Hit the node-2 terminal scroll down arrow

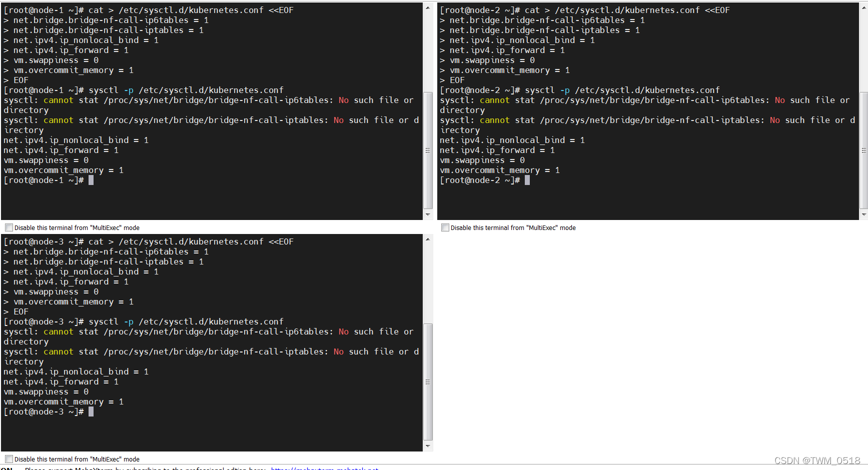863,215
